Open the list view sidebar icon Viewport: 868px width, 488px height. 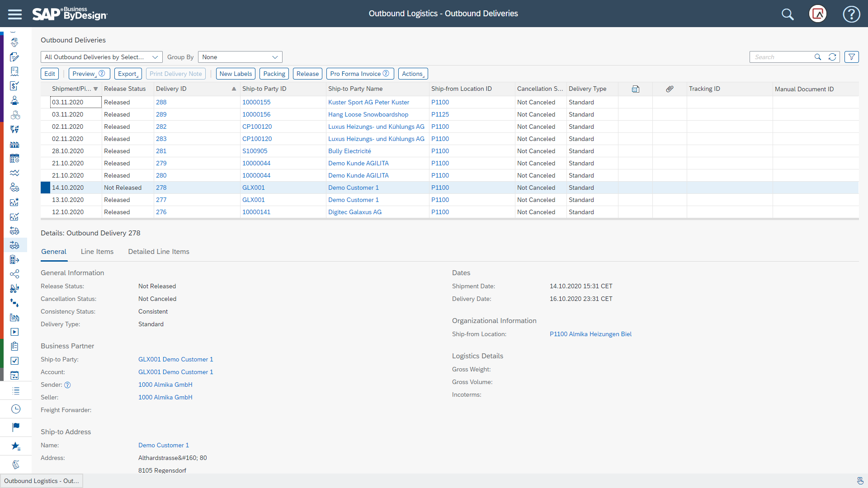coord(16,391)
